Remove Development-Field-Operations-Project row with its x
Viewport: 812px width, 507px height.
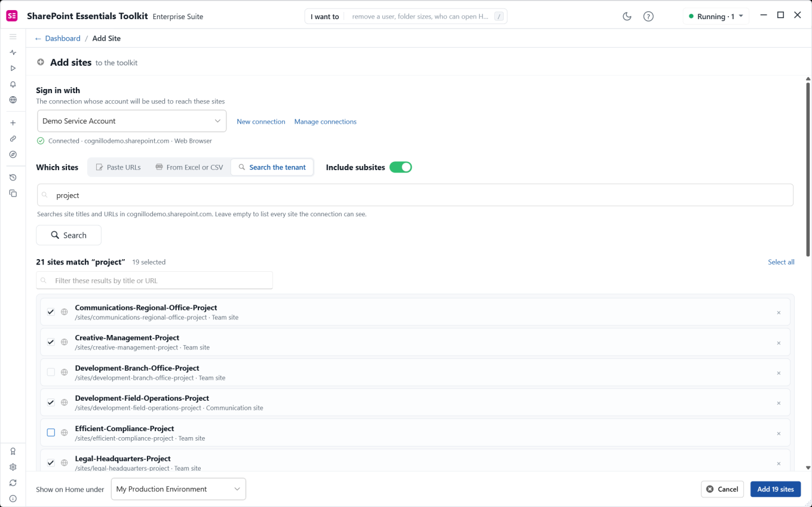[779, 403]
